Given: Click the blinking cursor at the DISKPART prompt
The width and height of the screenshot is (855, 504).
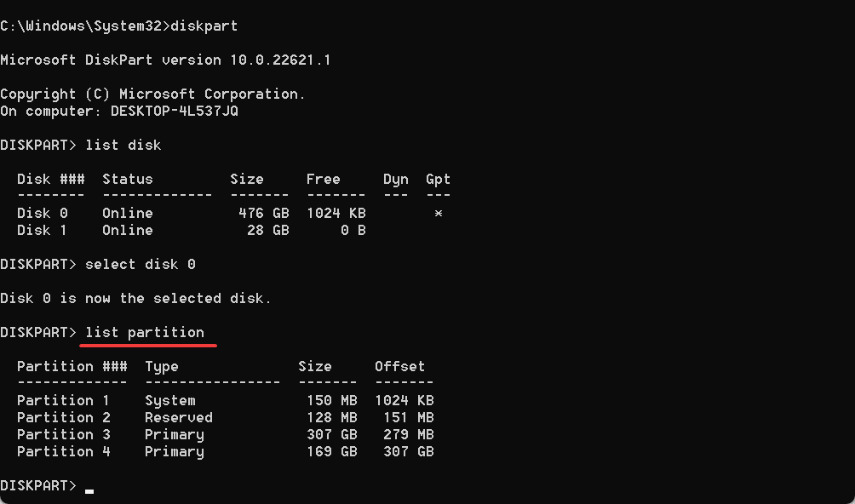Looking at the screenshot, I should (89, 491).
